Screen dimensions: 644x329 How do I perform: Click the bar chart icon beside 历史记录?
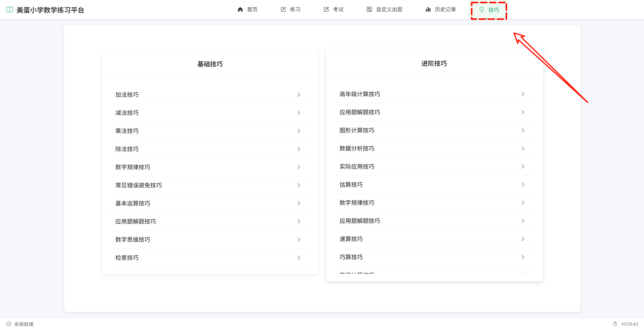point(428,10)
